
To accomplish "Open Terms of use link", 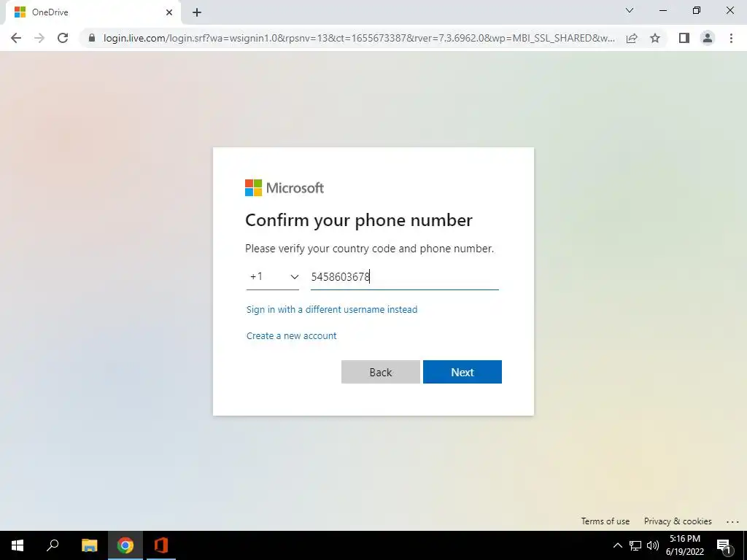I will 605,521.
